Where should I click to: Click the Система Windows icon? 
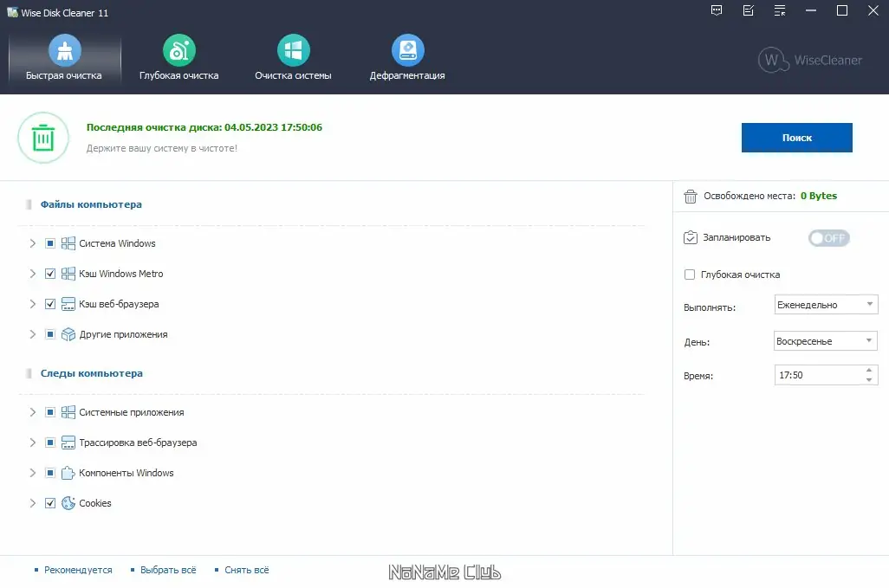(x=68, y=243)
